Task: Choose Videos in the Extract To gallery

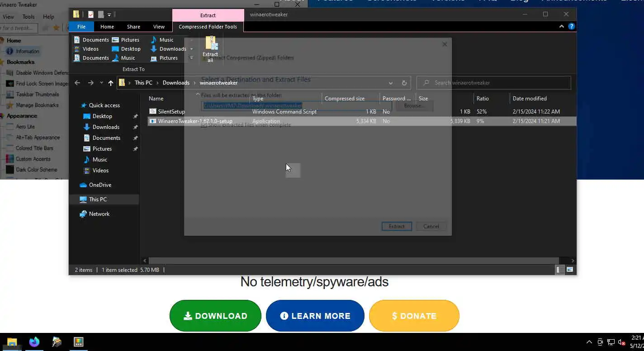Action: pos(86,49)
